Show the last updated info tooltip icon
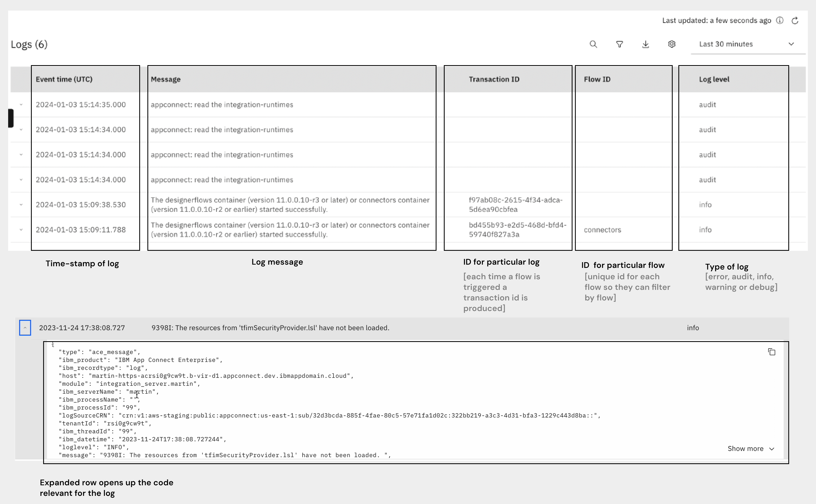Screen dimensions: 816x504 click(780, 20)
